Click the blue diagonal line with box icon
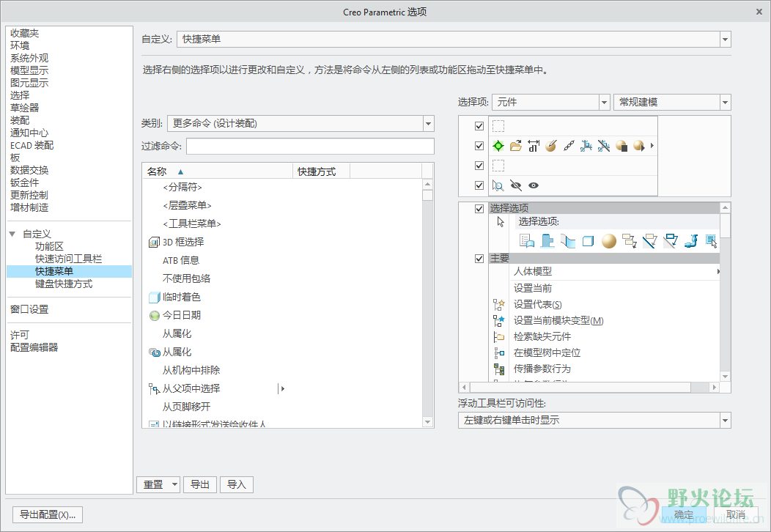 coord(650,241)
